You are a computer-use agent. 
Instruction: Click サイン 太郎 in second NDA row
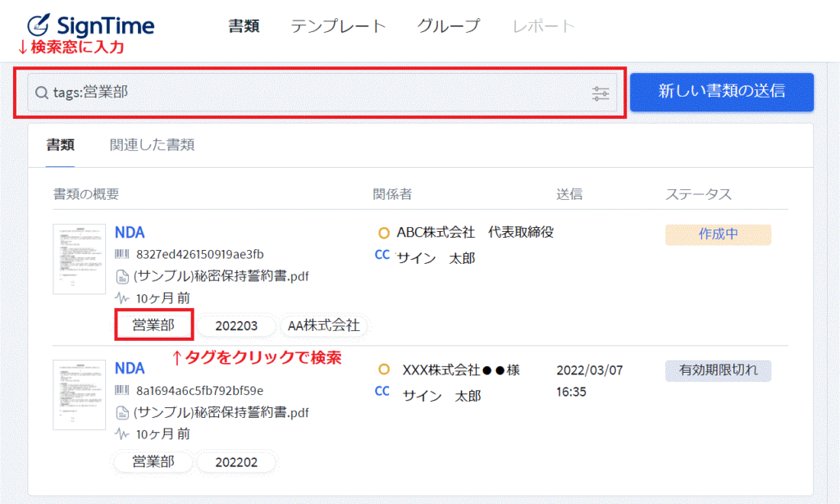coord(442,396)
